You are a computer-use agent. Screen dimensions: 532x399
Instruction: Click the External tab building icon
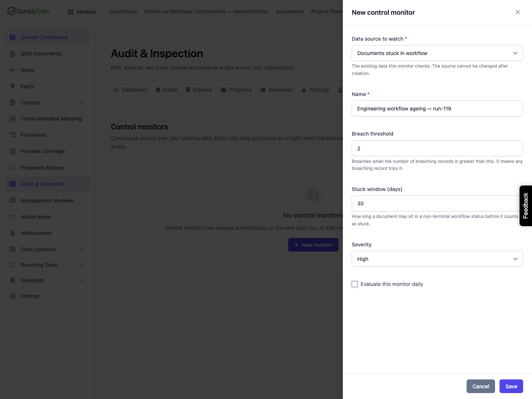[188, 90]
